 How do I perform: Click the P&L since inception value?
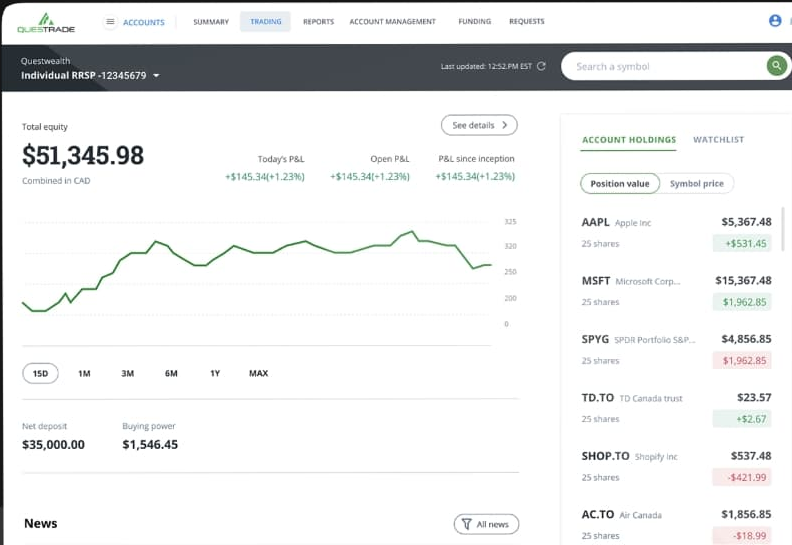click(475, 177)
